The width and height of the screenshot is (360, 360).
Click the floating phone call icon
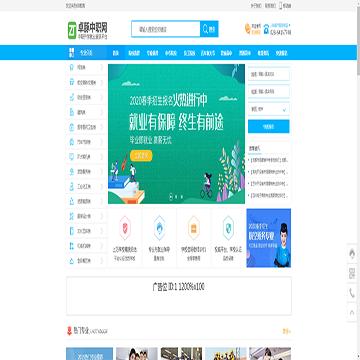click(352, 293)
